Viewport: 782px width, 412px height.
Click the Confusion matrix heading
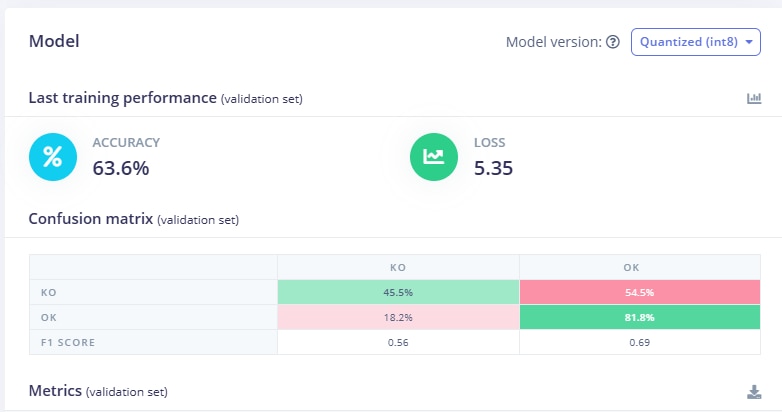click(x=90, y=218)
